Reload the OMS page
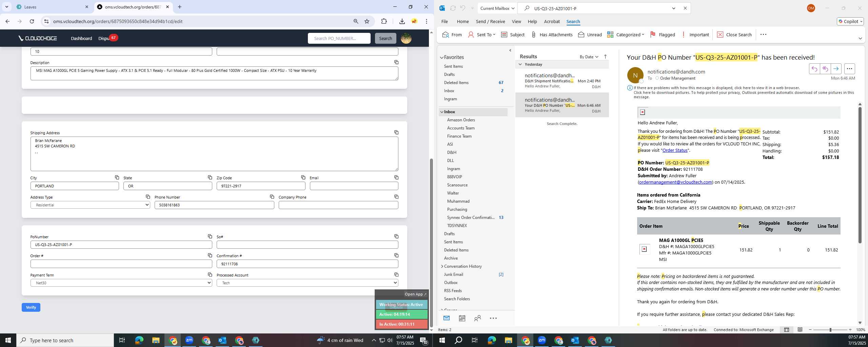868x347 pixels. coord(32,21)
